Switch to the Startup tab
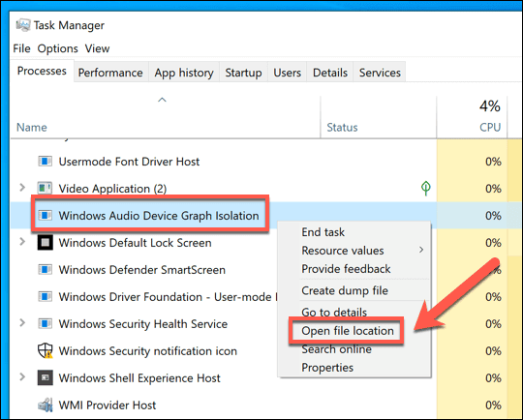523x420 pixels. (x=243, y=73)
